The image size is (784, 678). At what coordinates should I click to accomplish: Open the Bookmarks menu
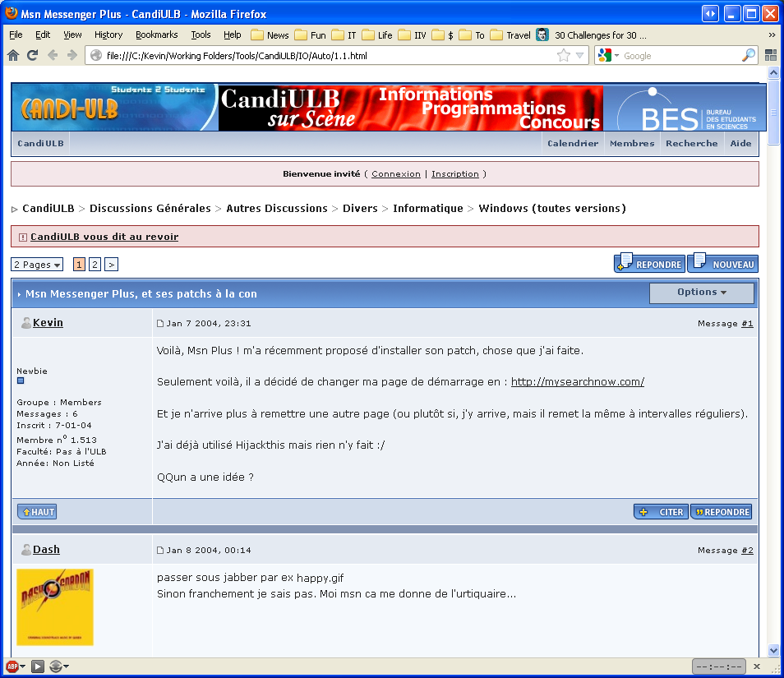(x=156, y=35)
